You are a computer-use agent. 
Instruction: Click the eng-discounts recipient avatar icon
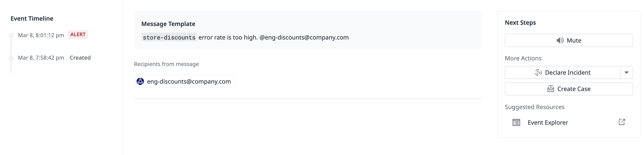[140, 82]
